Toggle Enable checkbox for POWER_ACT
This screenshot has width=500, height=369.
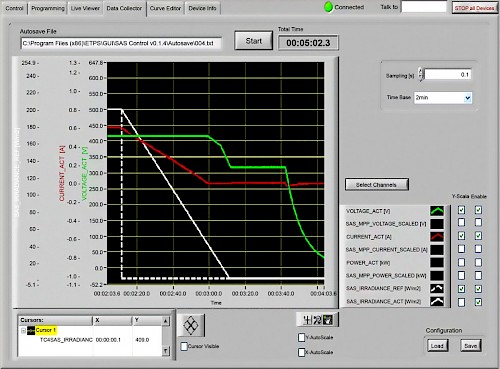tap(478, 262)
